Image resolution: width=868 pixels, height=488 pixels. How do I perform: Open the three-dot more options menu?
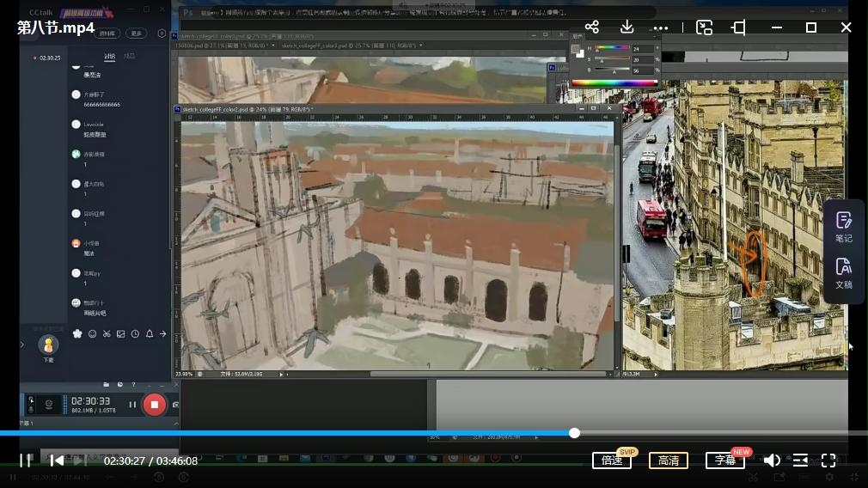[660, 27]
